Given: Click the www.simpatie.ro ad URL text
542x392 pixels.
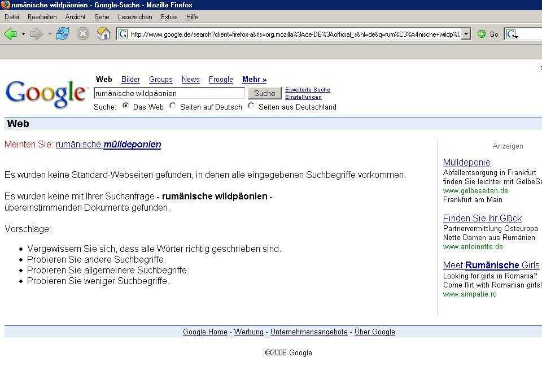Looking at the screenshot, I should 470,294.
